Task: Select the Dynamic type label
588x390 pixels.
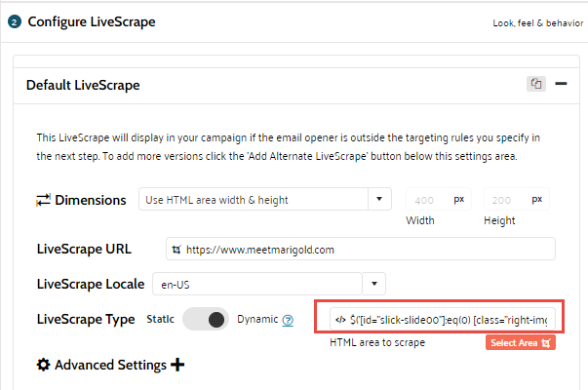Action: 257,319
